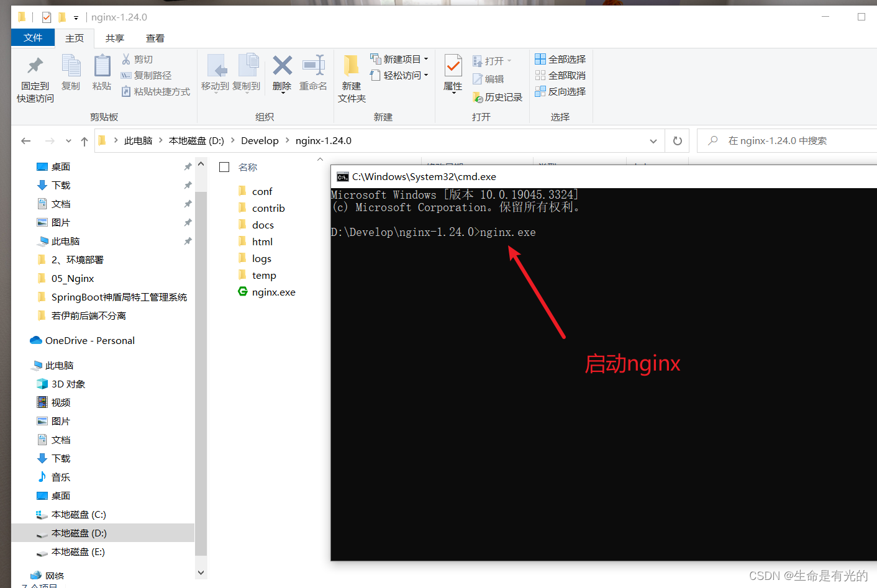Open 本地磁盘 (E:) in navigation pane

coord(71,551)
